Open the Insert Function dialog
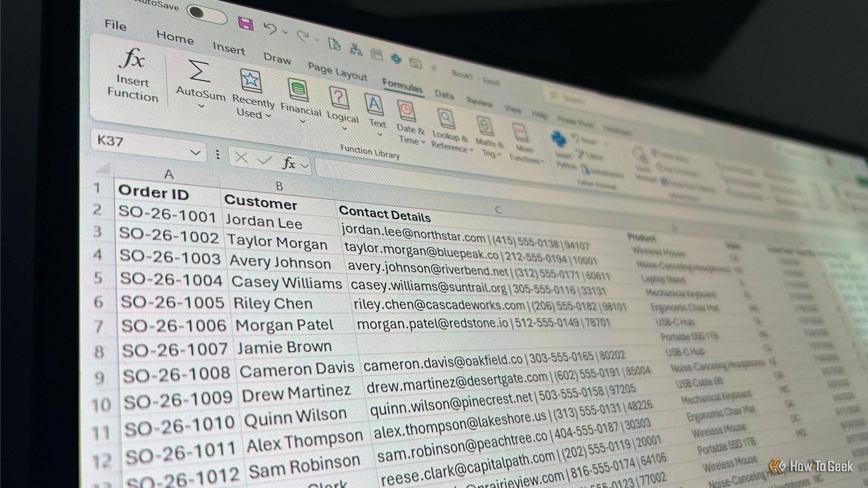The height and width of the screenshot is (488, 868). pos(132,75)
